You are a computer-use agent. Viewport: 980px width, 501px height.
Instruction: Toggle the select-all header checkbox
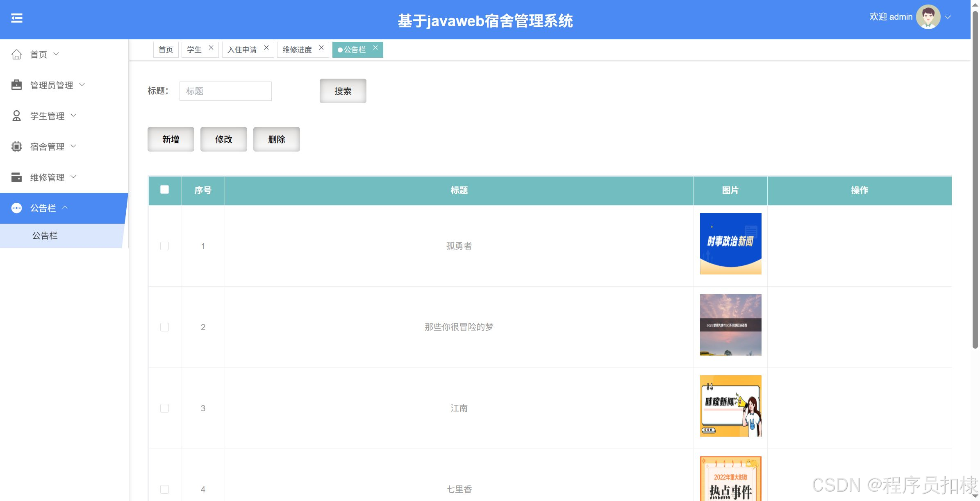164,190
